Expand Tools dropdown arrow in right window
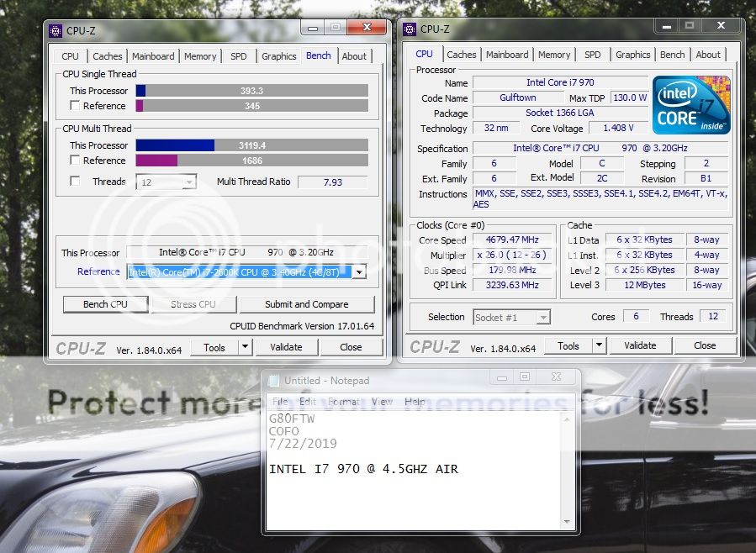Screen dimensions: 756x553 tap(599, 345)
